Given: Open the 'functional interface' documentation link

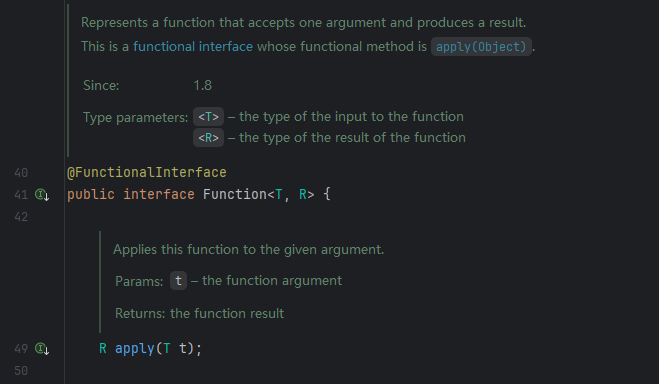Looking at the screenshot, I should click(x=193, y=46).
